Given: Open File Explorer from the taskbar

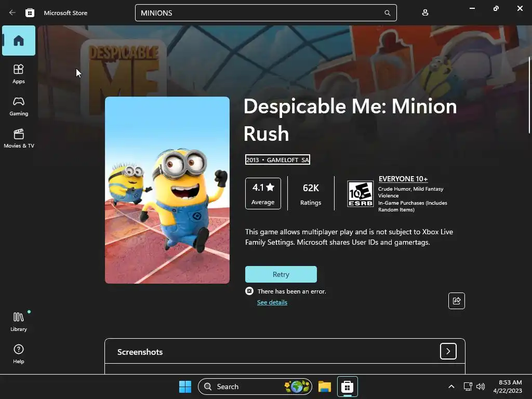Looking at the screenshot, I should 324,387.
